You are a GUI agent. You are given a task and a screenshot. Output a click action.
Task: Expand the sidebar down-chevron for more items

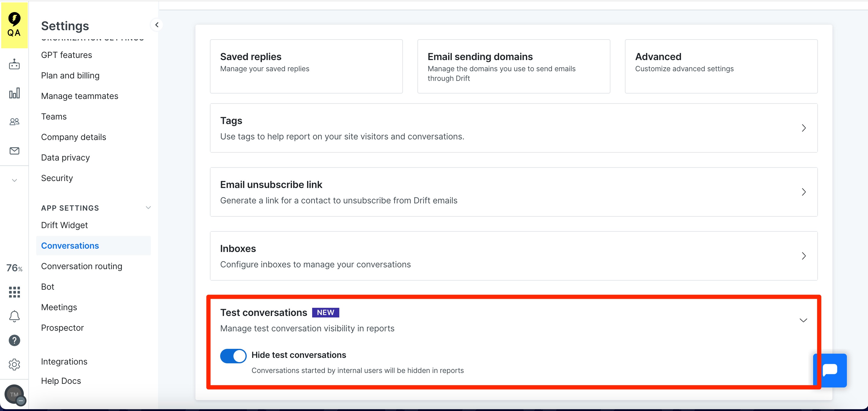tap(14, 180)
